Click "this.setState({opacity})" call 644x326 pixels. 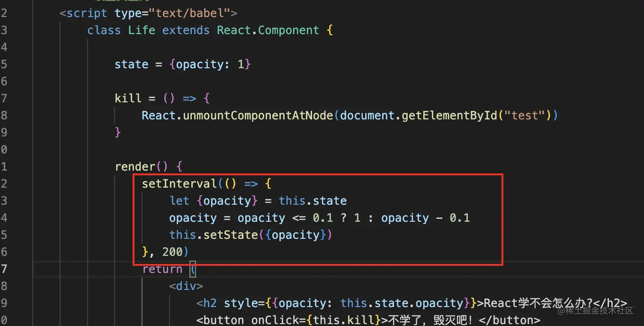click(251, 235)
